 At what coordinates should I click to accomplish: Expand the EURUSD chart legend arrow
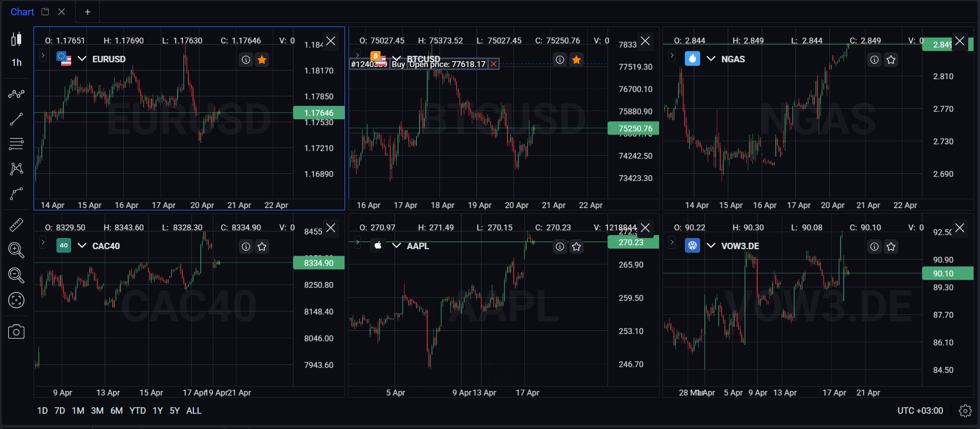(x=43, y=55)
